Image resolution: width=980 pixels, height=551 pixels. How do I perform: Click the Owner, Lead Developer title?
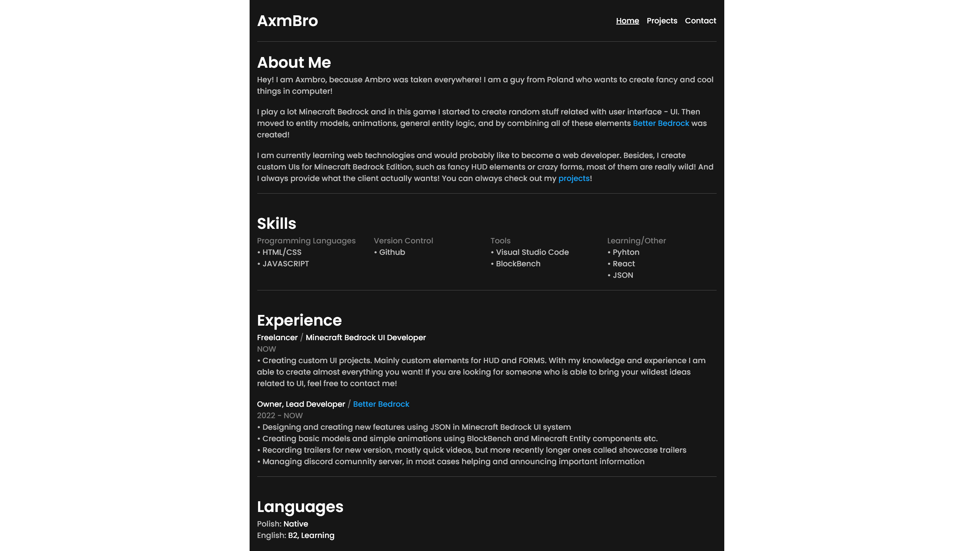[x=301, y=404]
